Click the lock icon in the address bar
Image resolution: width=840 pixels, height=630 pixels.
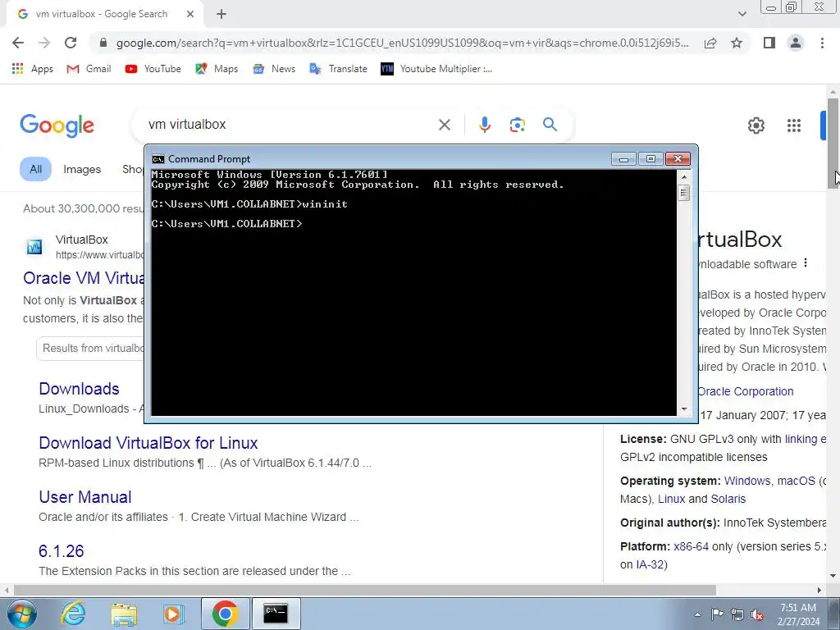tap(103, 43)
